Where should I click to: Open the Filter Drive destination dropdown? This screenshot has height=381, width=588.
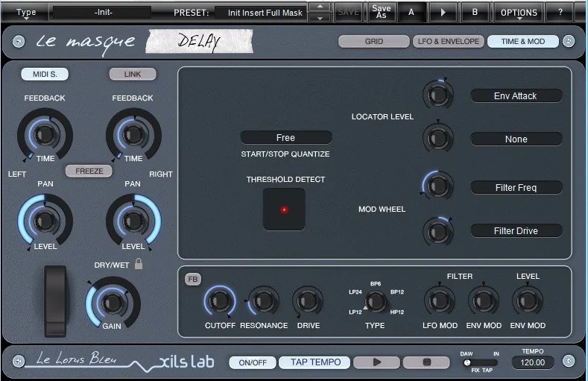pos(516,230)
